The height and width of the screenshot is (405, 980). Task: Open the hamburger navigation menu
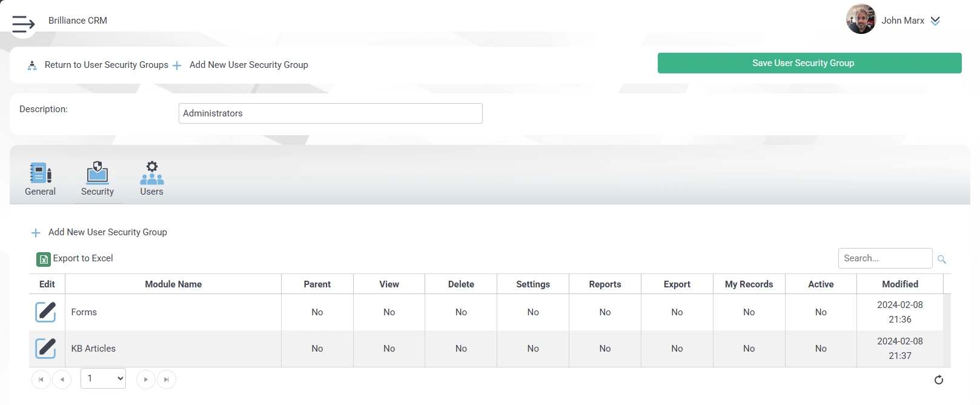[x=23, y=24]
